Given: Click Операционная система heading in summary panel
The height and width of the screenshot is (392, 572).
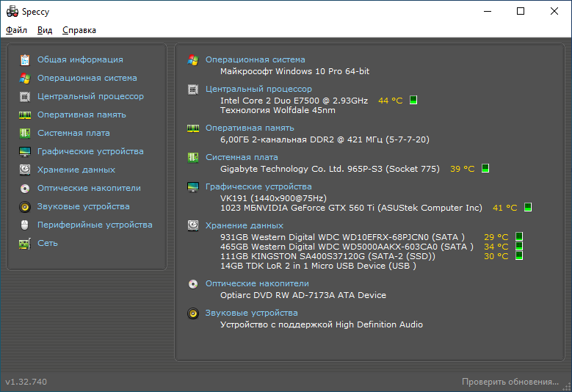Looking at the screenshot, I should point(256,59).
